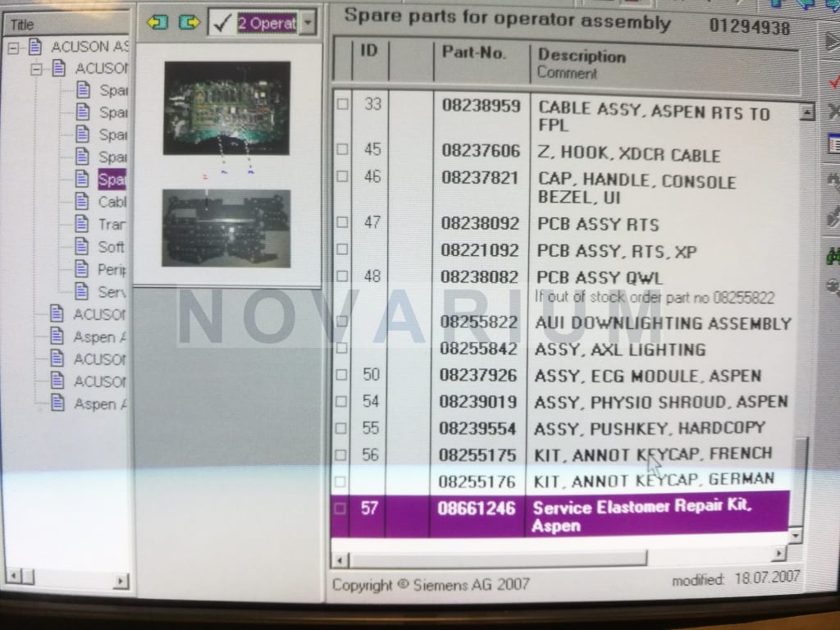
Task: Select the Cabl tree item
Action: pyautogui.click(x=112, y=202)
